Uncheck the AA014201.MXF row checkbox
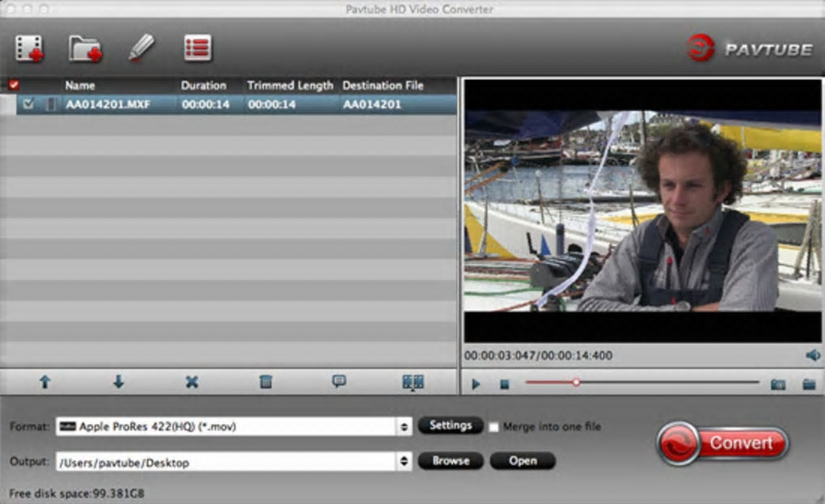The width and height of the screenshot is (825, 504). coord(28,104)
